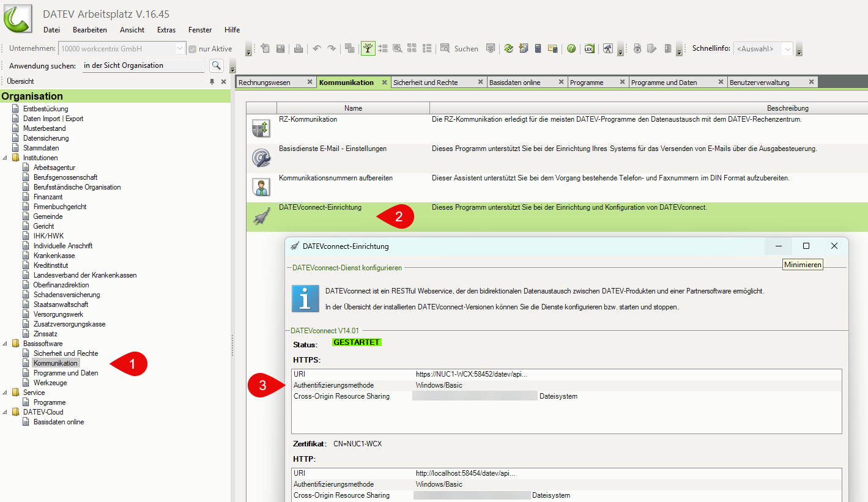Click the green question mark help icon
868x502 pixels.
click(571, 48)
